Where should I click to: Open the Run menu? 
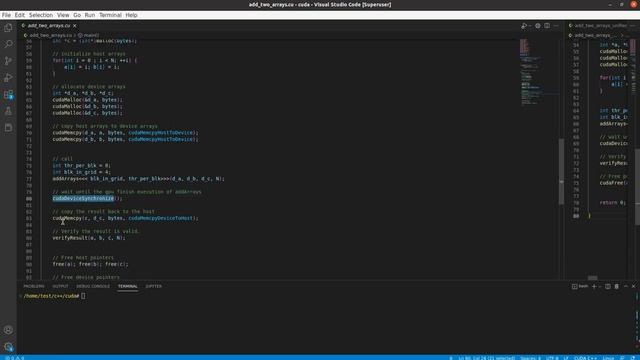click(90, 15)
